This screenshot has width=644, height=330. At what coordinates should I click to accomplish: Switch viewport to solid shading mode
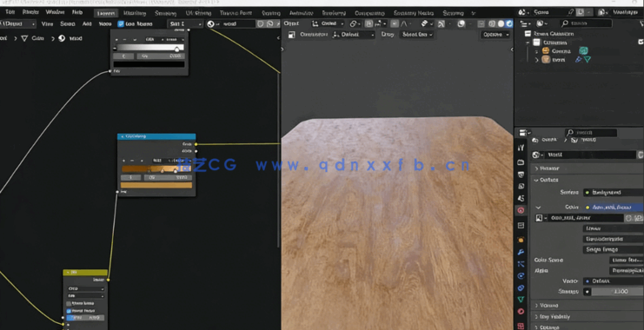pyautogui.click(x=492, y=23)
